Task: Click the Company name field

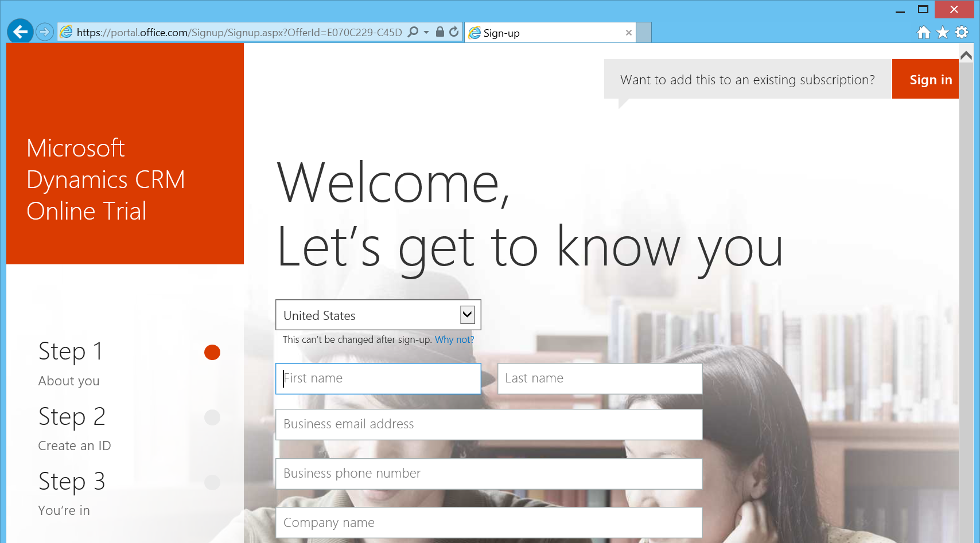Action: pos(488,523)
